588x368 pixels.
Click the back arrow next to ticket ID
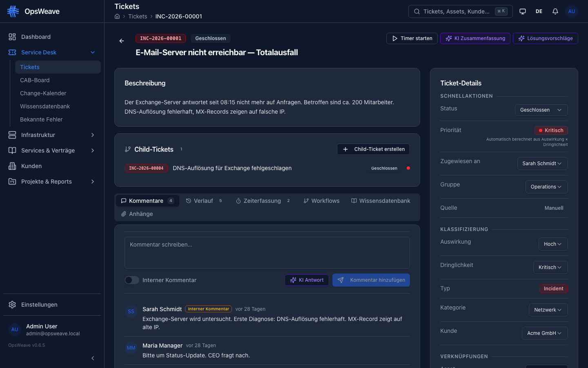pos(122,41)
